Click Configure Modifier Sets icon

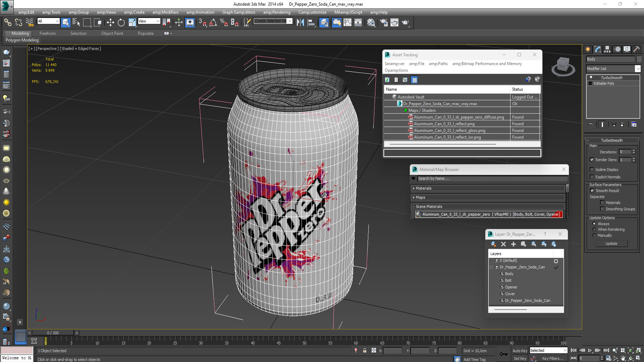tap(634, 124)
